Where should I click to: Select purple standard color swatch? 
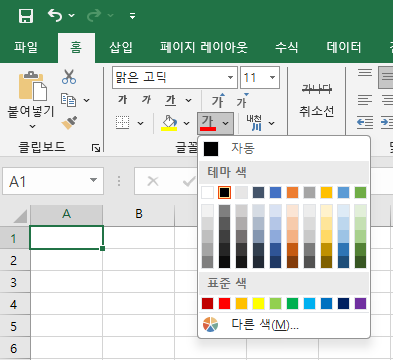[360, 303]
